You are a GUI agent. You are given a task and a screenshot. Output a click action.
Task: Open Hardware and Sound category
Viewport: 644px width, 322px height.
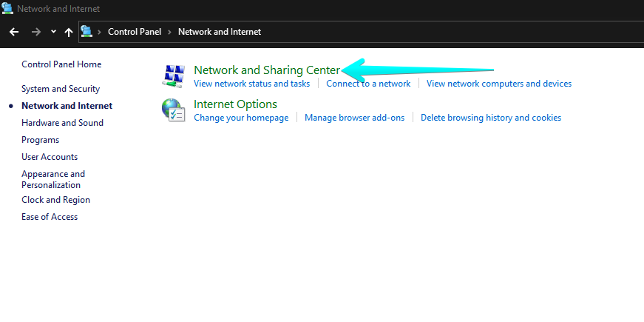point(62,123)
